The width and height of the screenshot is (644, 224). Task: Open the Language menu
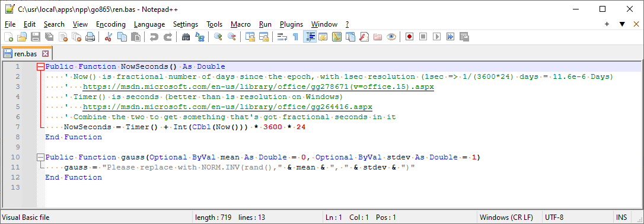coord(149,24)
